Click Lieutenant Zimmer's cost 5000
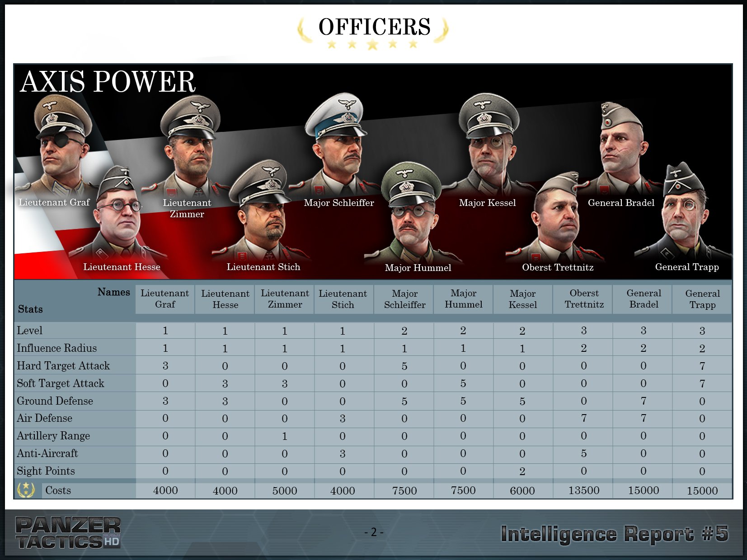Screen dimensions: 747x560 (x=285, y=491)
